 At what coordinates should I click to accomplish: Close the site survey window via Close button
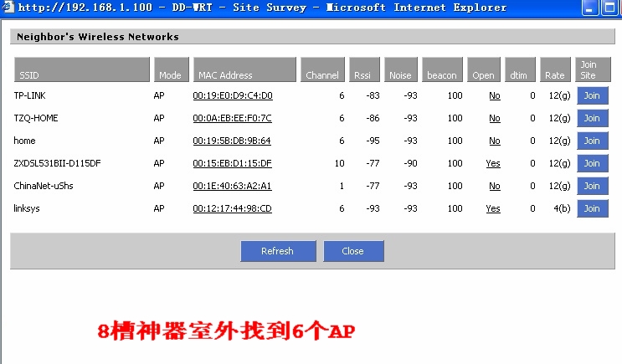coord(353,251)
